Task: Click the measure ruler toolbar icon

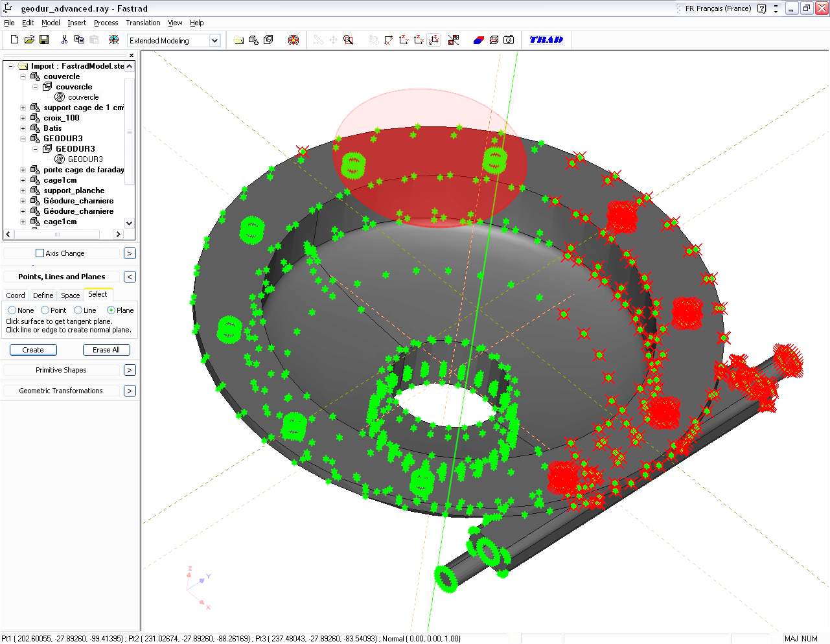Action: point(317,40)
